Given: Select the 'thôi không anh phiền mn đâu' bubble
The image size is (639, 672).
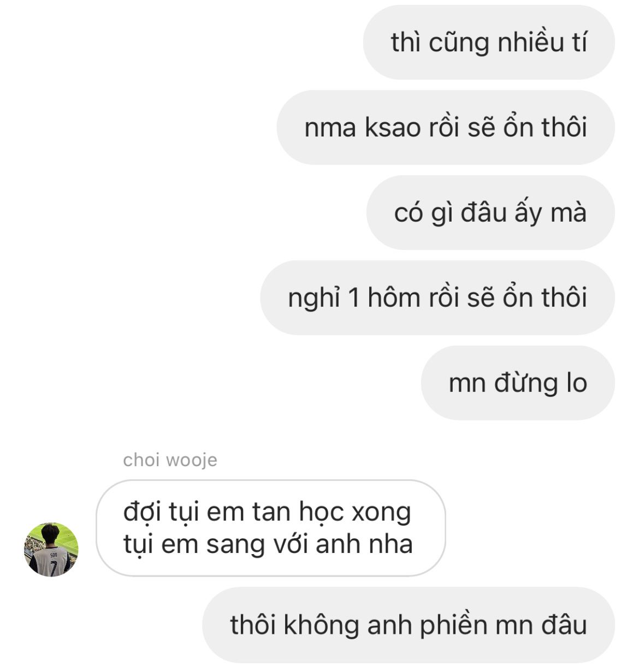Looking at the screenshot, I should click(409, 625).
